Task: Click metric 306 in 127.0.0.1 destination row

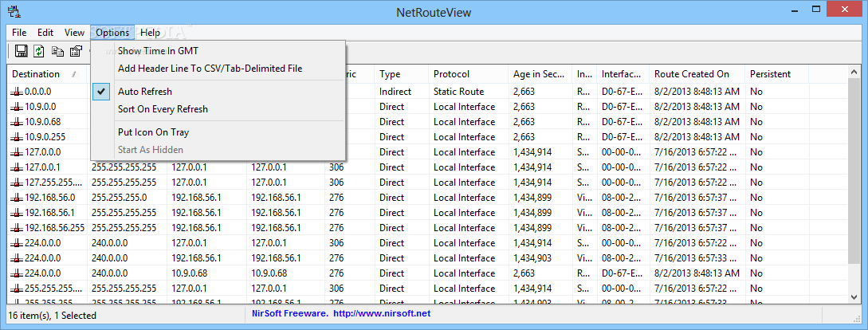Action: coord(336,167)
